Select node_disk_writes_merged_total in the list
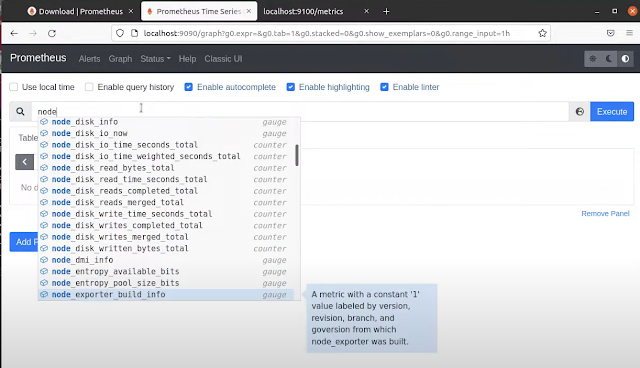Screen dimensions: 640x368 166,237
